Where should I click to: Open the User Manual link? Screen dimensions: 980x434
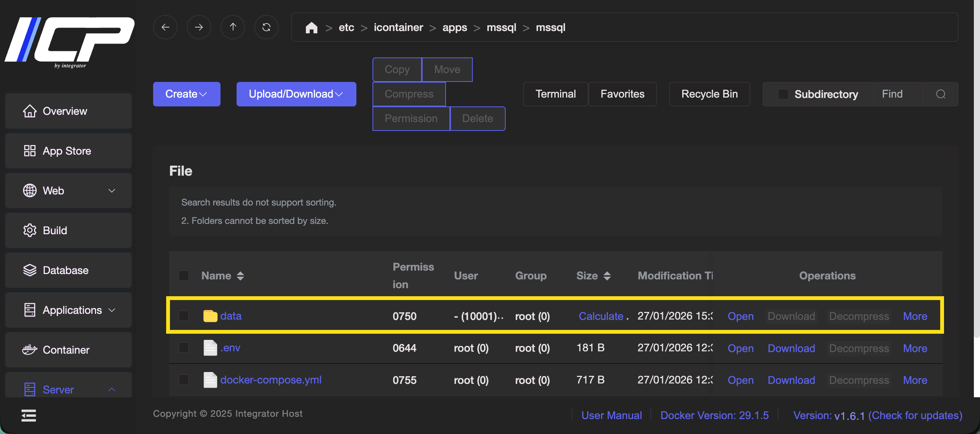click(x=611, y=415)
